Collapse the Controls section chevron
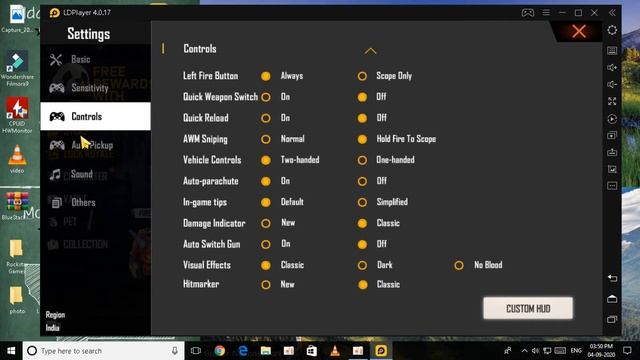Image resolution: width=640 pixels, height=360 pixels. (370, 51)
